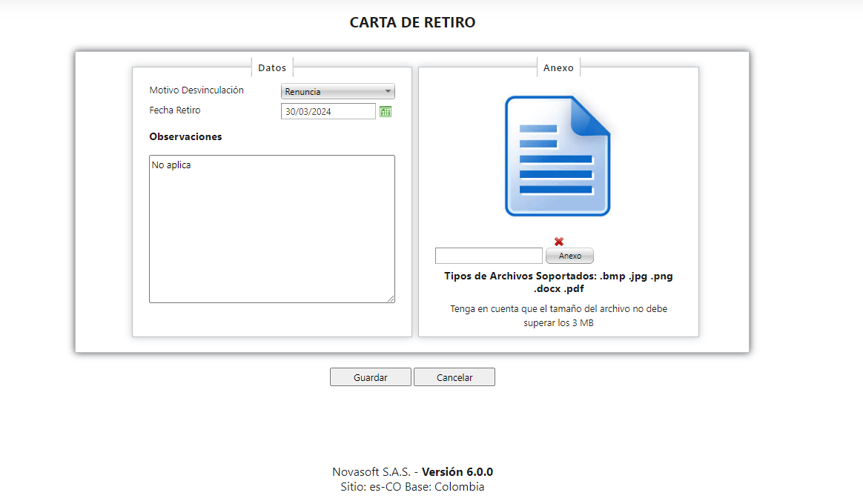This screenshot has width=863, height=504.
Task: Click the green calendar icon beside Fecha Retiro
Action: 385,111
